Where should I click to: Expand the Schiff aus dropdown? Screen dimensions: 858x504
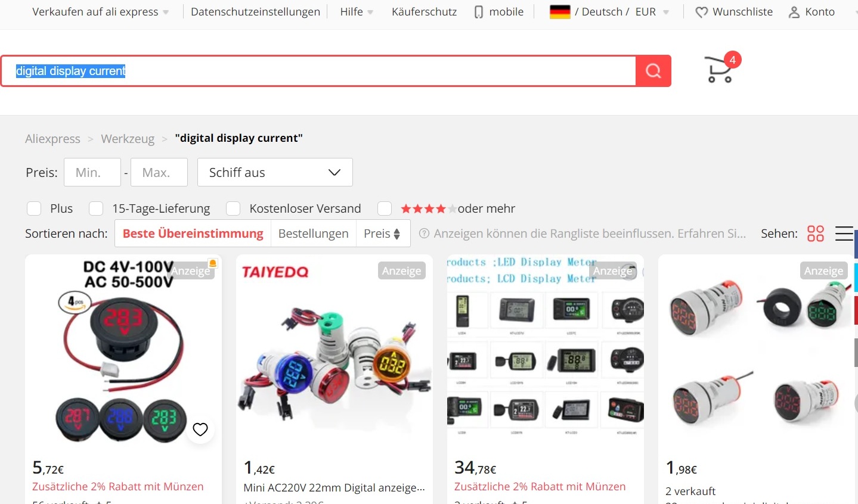tap(275, 172)
